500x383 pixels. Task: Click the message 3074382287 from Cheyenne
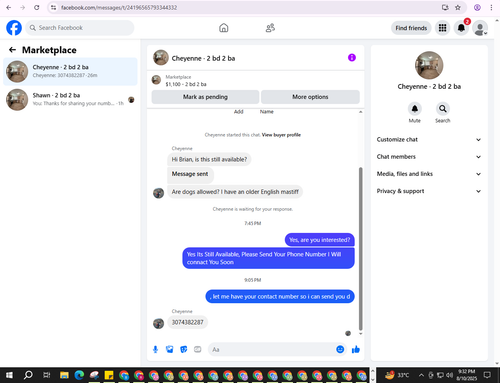188,322
